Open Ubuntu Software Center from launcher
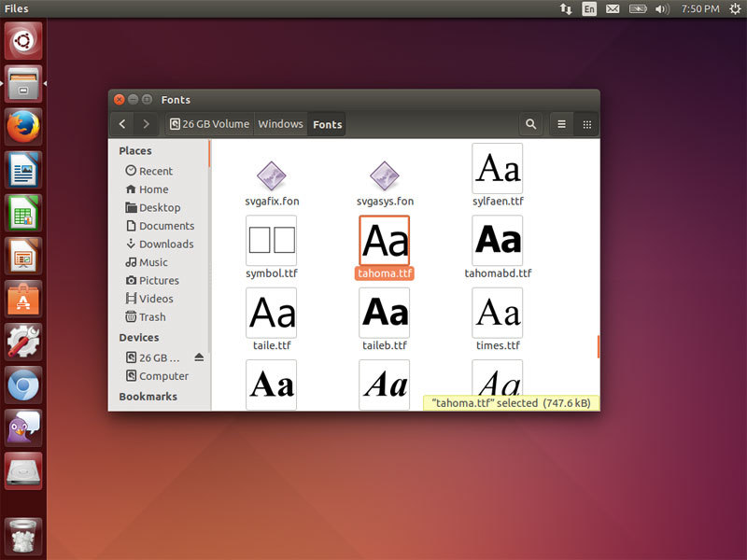The image size is (747, 560). (x=23, y=299)
